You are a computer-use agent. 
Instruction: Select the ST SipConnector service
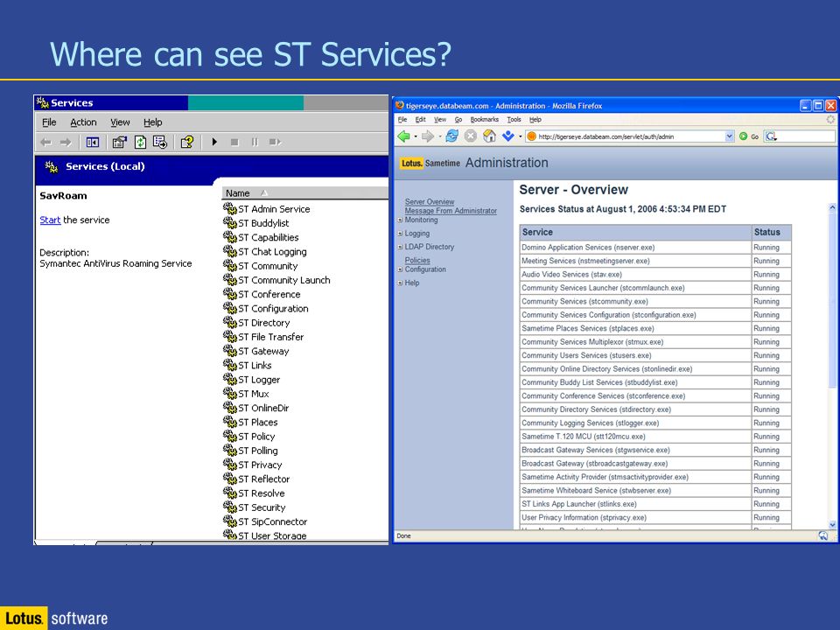265,521
